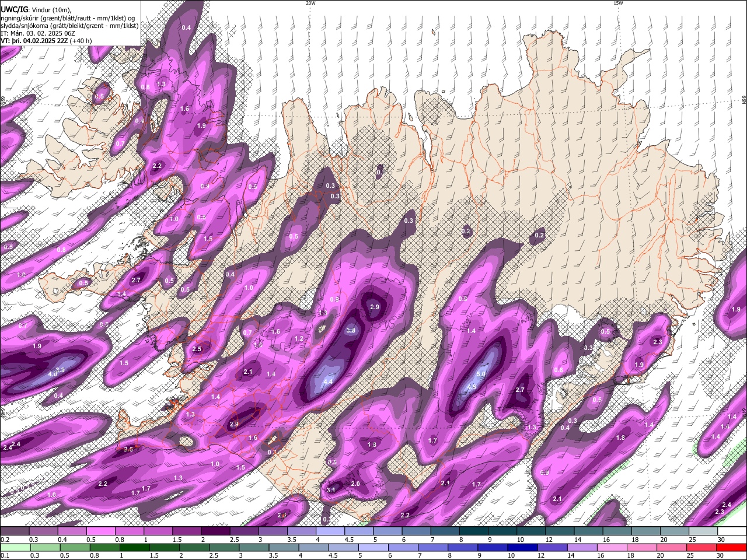Select green lower swatch between 0.3 and 0.5
The width and height of the screenshot is (747, 560).
(x=46, y=547)
